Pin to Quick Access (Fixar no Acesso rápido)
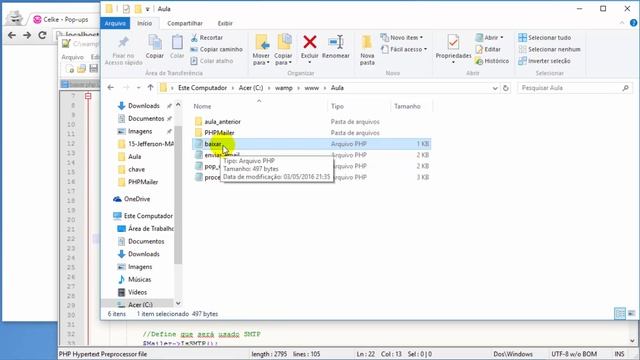This screenshot has width=640, height=360. 123,51
